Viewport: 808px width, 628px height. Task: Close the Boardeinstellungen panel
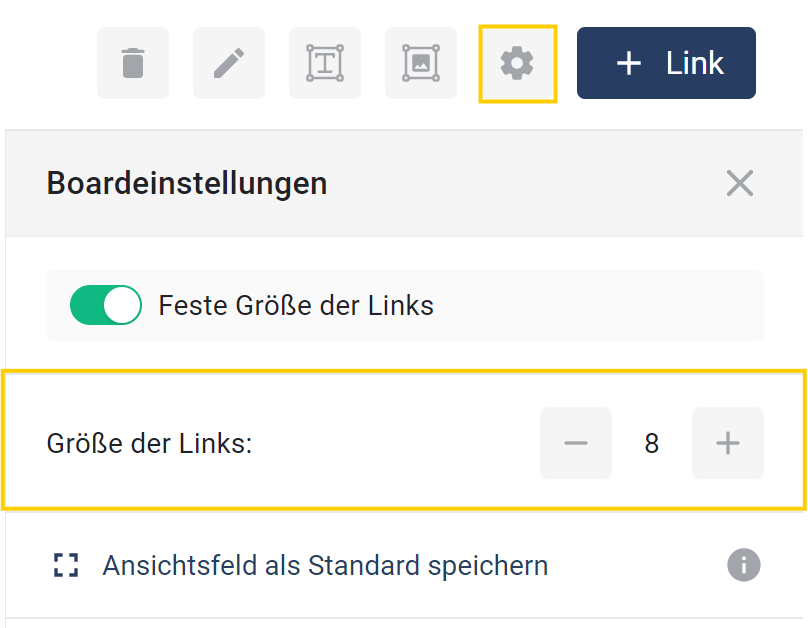[740, 183]
